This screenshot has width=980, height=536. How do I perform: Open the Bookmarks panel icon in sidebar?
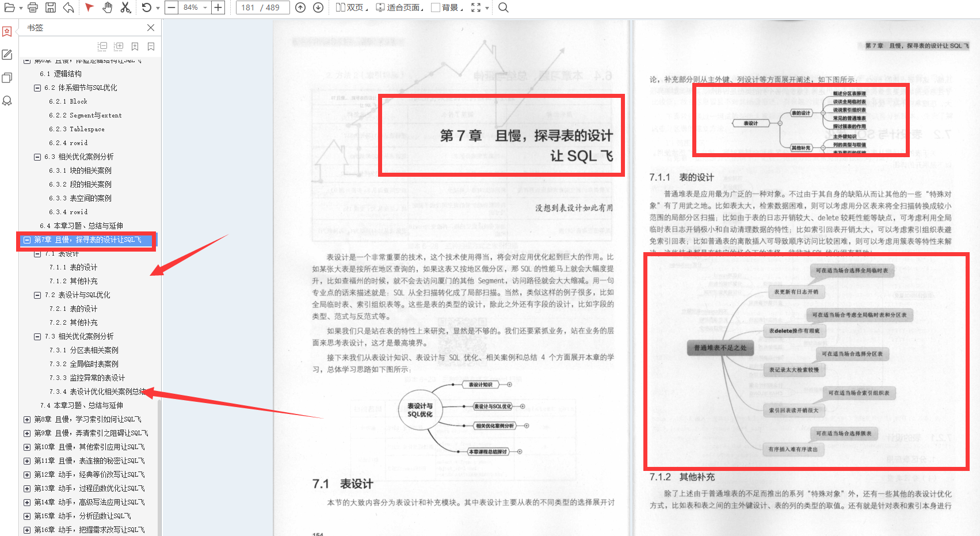pyautogui.click(x=7, y=31)
